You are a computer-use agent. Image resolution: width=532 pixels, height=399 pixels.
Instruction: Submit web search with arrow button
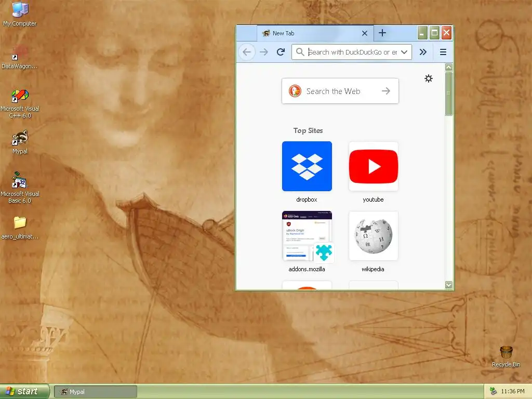386,91
